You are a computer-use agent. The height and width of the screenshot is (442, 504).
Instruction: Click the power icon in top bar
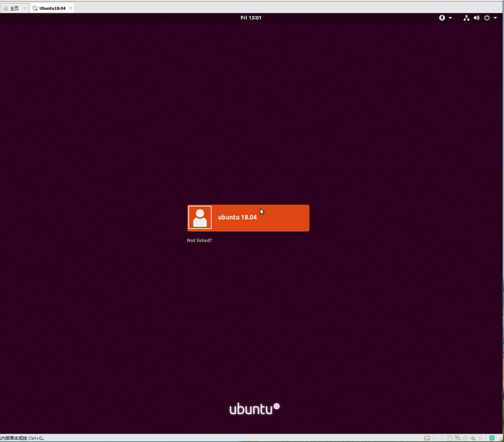click(487, 18)
